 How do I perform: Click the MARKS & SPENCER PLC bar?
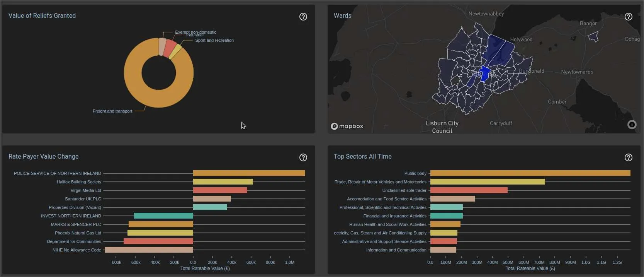pyautogui.click(x=161, y=224)
